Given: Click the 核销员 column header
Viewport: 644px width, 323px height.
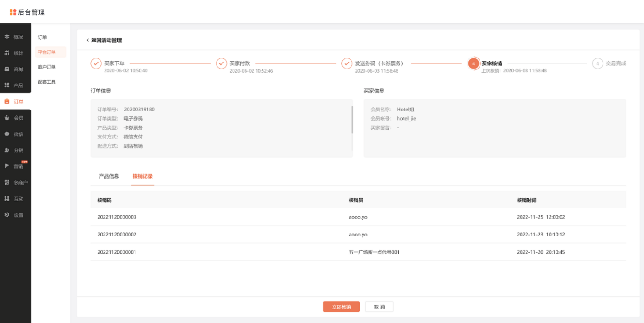Looking at the screenshot, I should click(x=356, y=200).
